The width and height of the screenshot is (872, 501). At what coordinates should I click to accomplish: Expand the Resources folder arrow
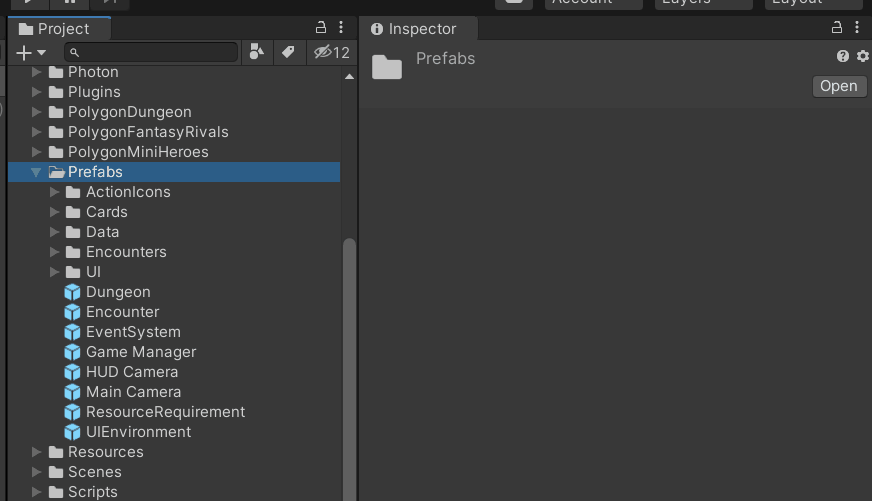[37, 452]
